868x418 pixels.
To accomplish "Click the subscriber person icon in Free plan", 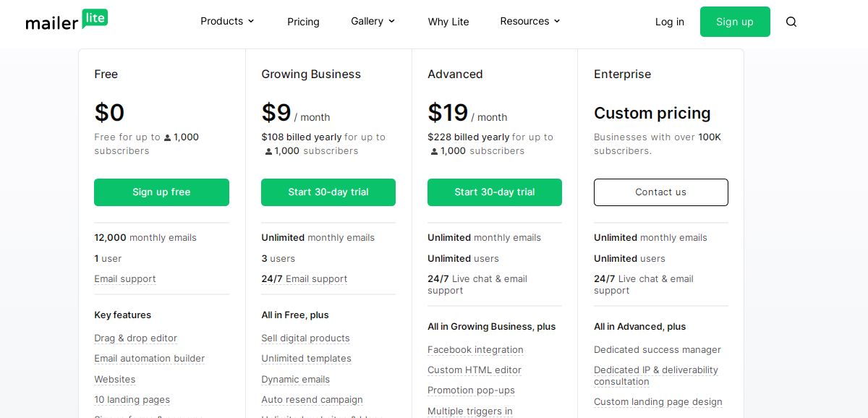I will tap(168, 137).
